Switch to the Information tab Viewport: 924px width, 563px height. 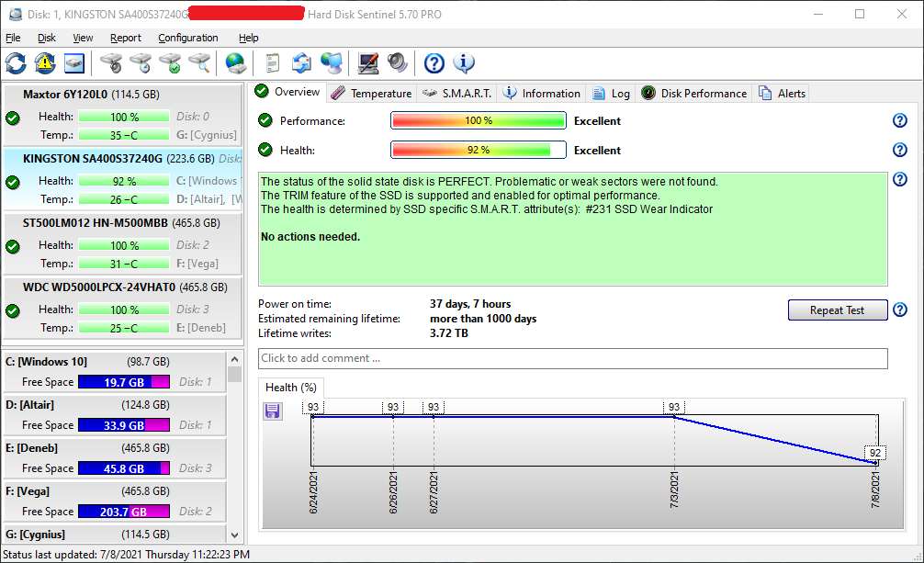click(542, 93)
